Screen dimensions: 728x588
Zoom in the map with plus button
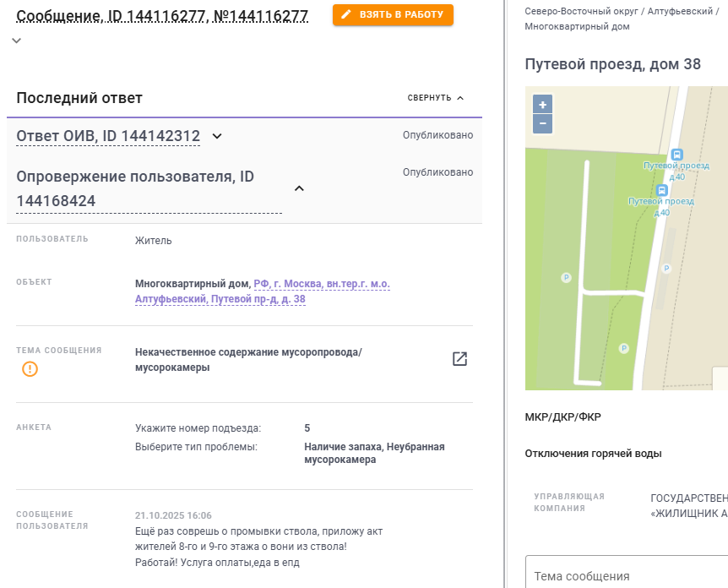tap(542, 105)
